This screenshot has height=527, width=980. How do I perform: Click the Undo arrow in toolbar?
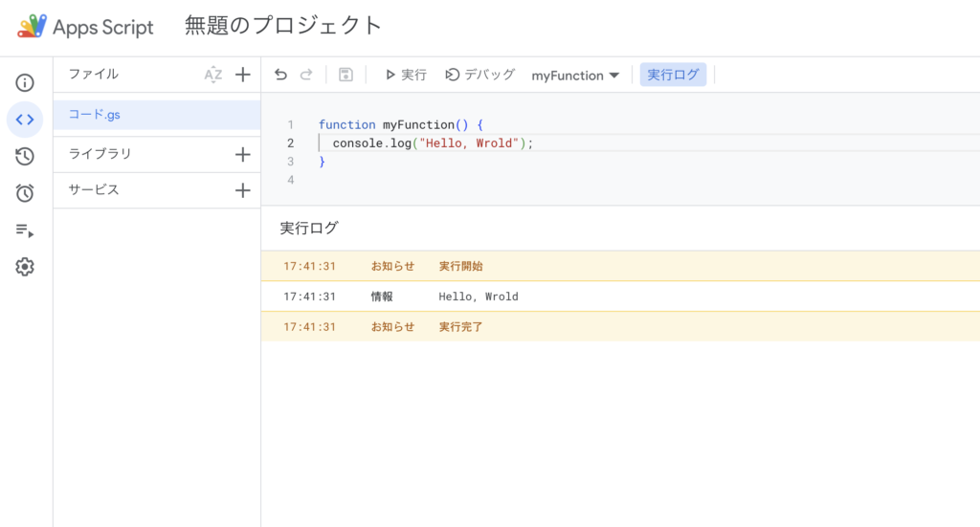pos(280,75)
